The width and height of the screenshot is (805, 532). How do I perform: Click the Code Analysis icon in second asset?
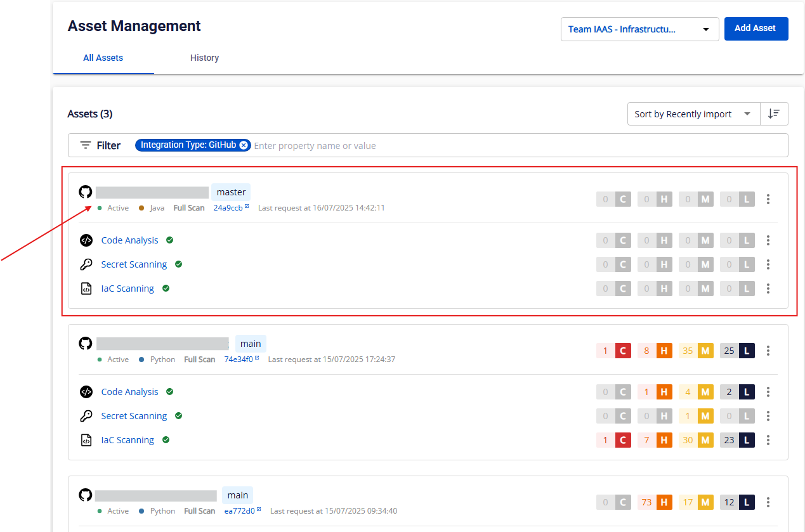(x=86, y=392)
